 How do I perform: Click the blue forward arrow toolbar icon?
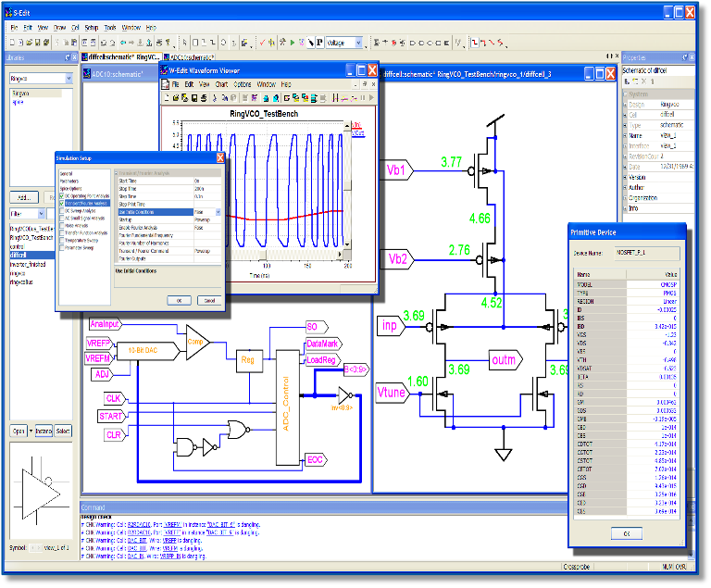pos(131,43)
